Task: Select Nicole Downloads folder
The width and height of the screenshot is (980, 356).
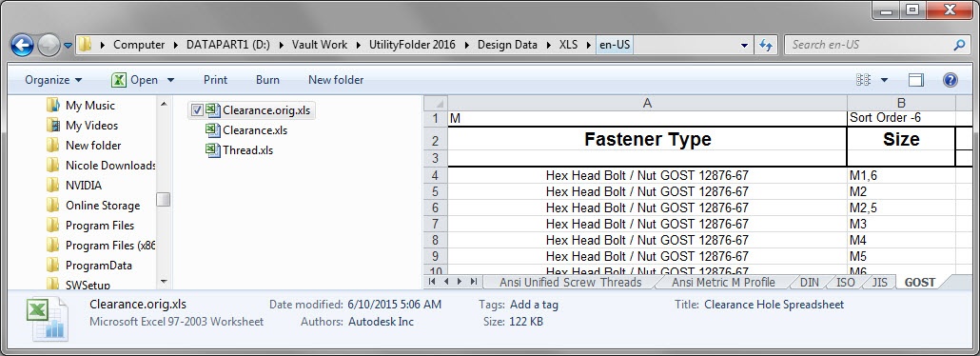Action: (110, 166)
